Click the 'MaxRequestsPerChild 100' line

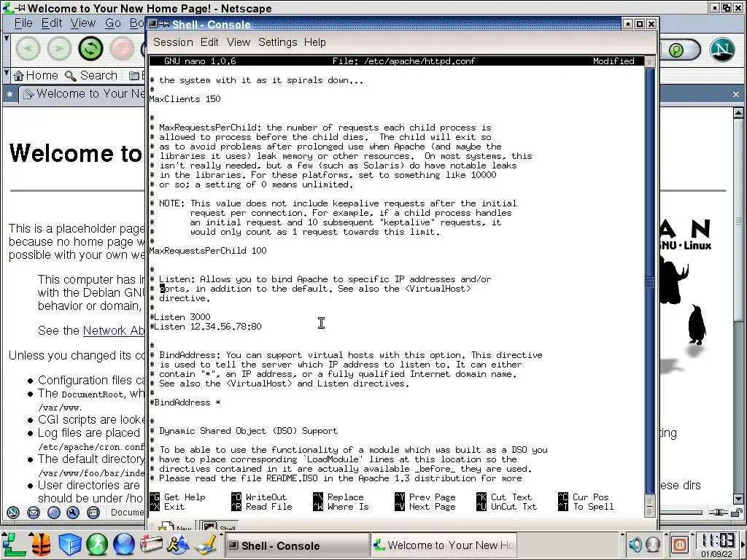click(x=208, y=251)
